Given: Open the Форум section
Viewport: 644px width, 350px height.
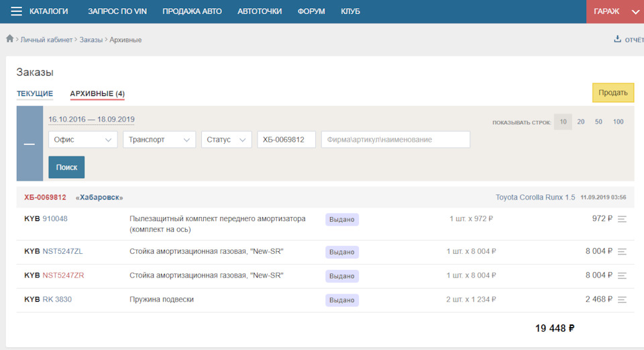Looking at the screenshot, I should [x=311, y=11].
